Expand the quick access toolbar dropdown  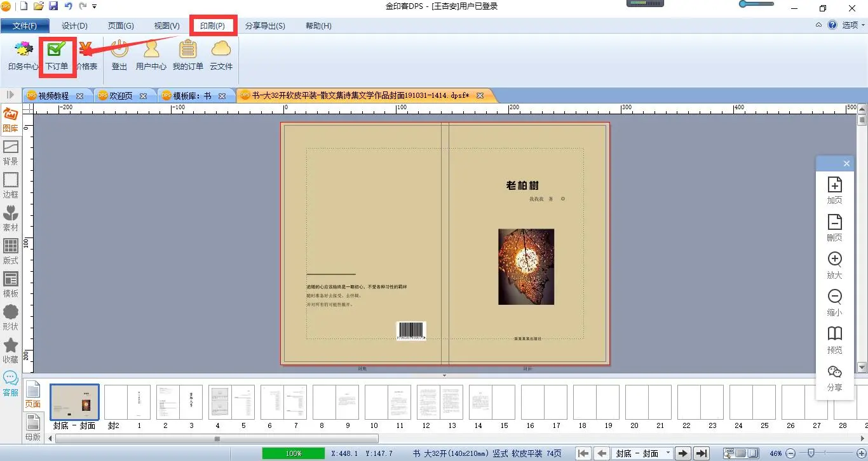(x=95, y=6)
